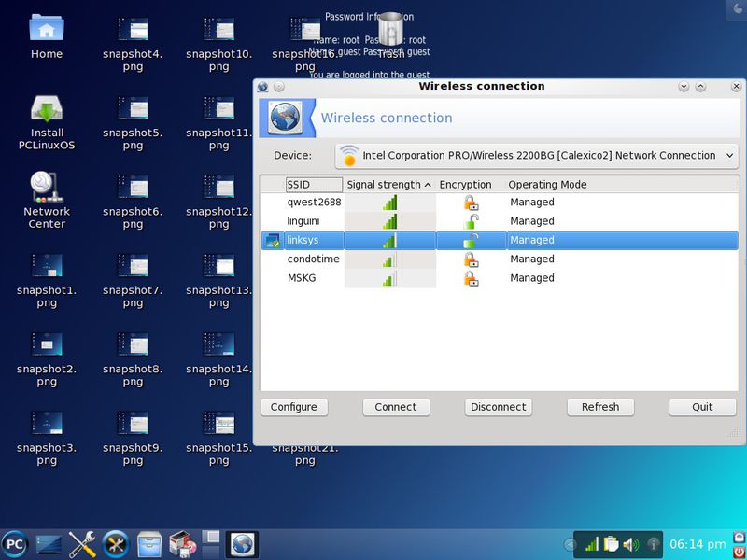Image resolution: width=747 pixels, height=560 pixels.
Task: Select the snapshot1.png desktop file
Action: tap(47, 280)
